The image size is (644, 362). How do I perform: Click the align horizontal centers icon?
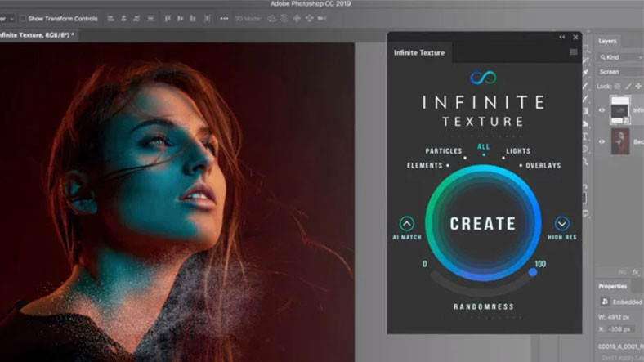point(123,19)
